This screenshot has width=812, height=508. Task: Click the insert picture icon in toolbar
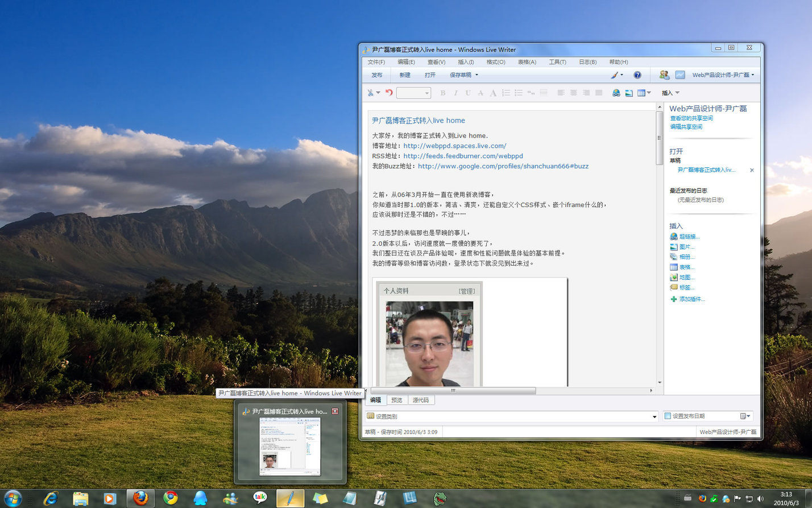click(x=629, y=93)
